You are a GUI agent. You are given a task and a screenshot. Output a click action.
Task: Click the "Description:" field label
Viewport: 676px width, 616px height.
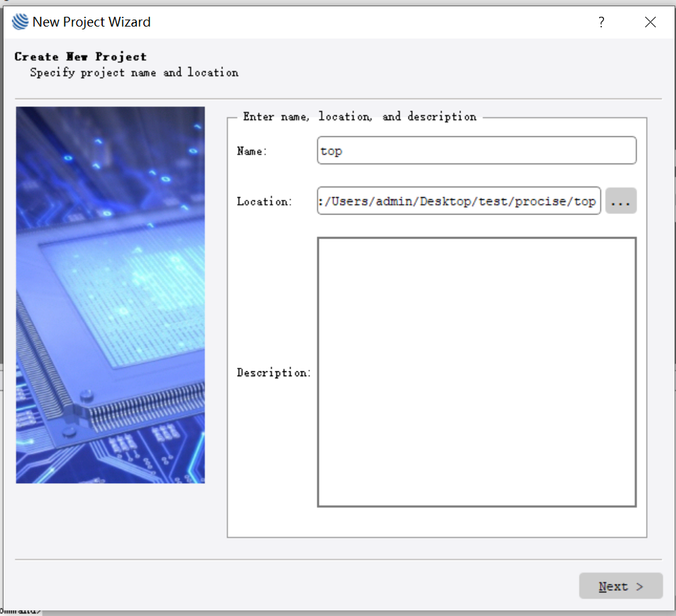pyautogui.click(x=273, y=373)
